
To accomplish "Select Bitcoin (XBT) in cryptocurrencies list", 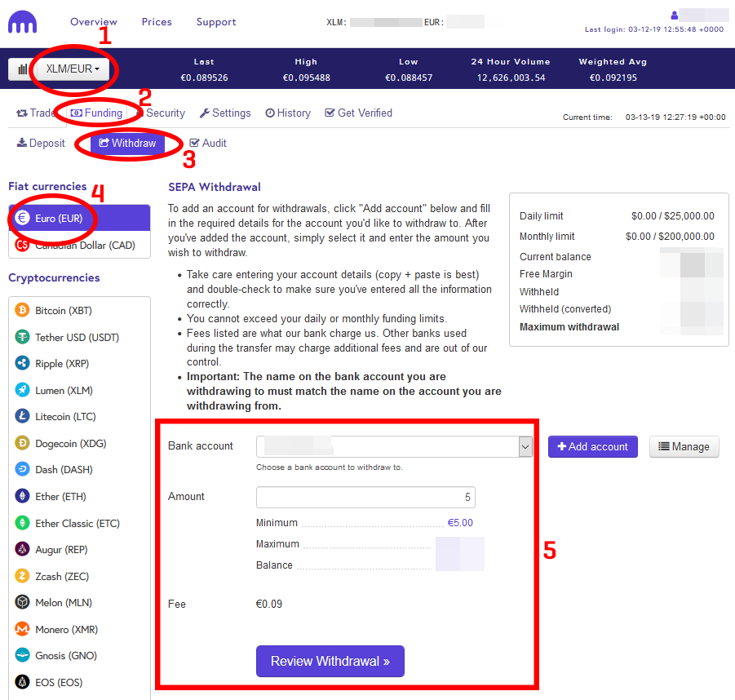I will click(x=79, y=310).
